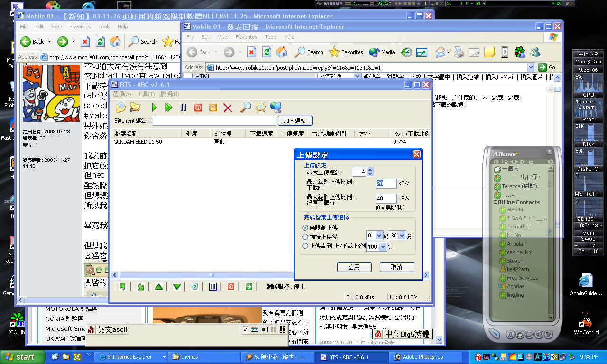Click the Messenger icon in the 發表回覆 IE toolbar

tap(535, 52)
